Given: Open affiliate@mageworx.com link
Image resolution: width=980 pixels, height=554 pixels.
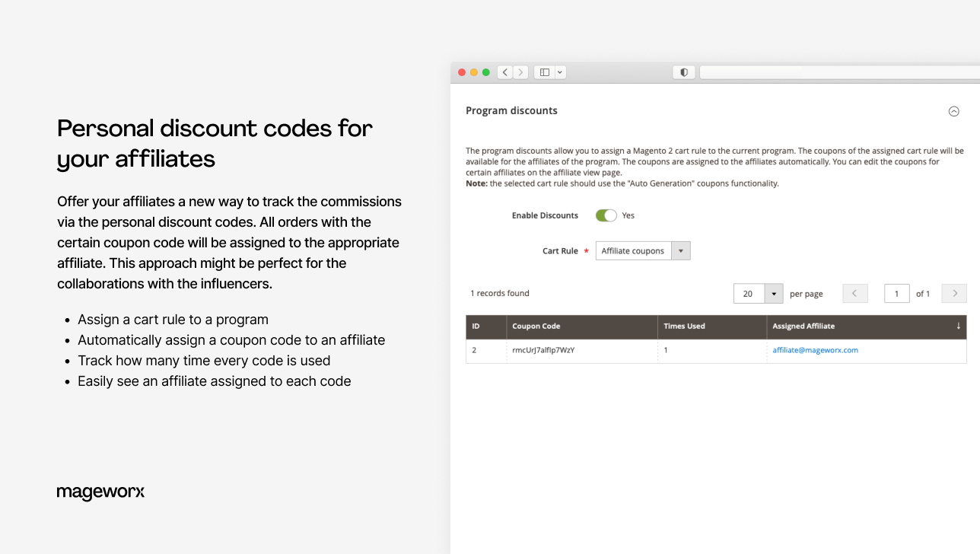Looking at the screenshot, I should [x=815, y=350].
